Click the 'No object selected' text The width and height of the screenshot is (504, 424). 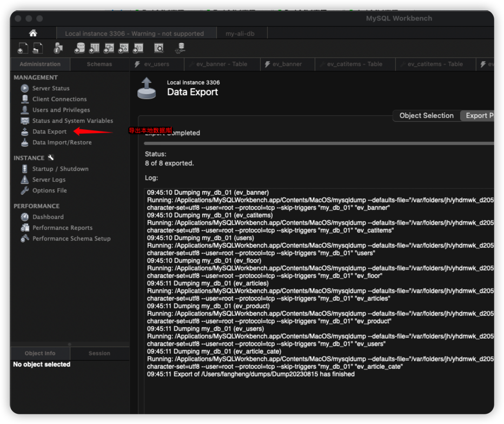[42, 364]
